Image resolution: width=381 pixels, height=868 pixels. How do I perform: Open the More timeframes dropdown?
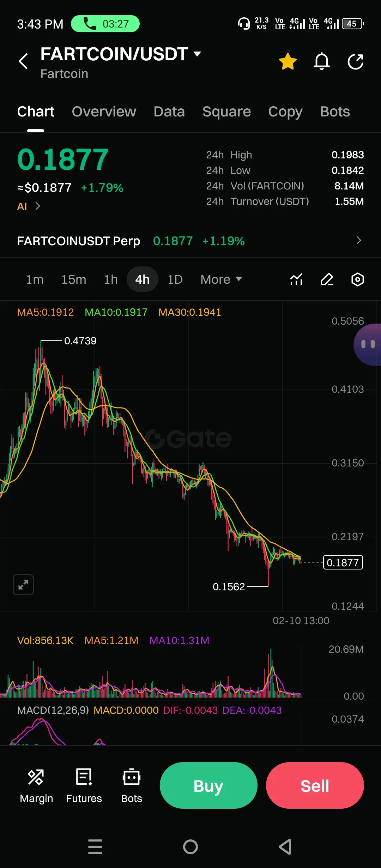221,279
